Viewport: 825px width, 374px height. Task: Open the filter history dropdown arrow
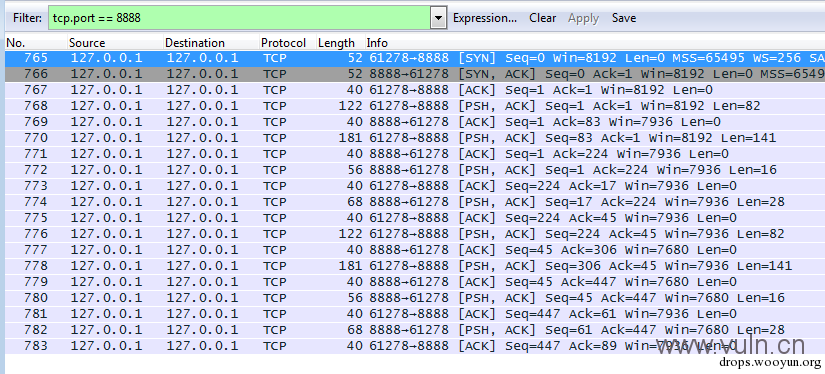click(439, 18)
